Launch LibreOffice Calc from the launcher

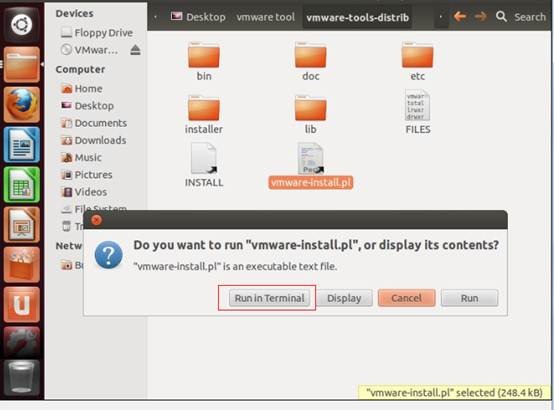coord(22,184)
